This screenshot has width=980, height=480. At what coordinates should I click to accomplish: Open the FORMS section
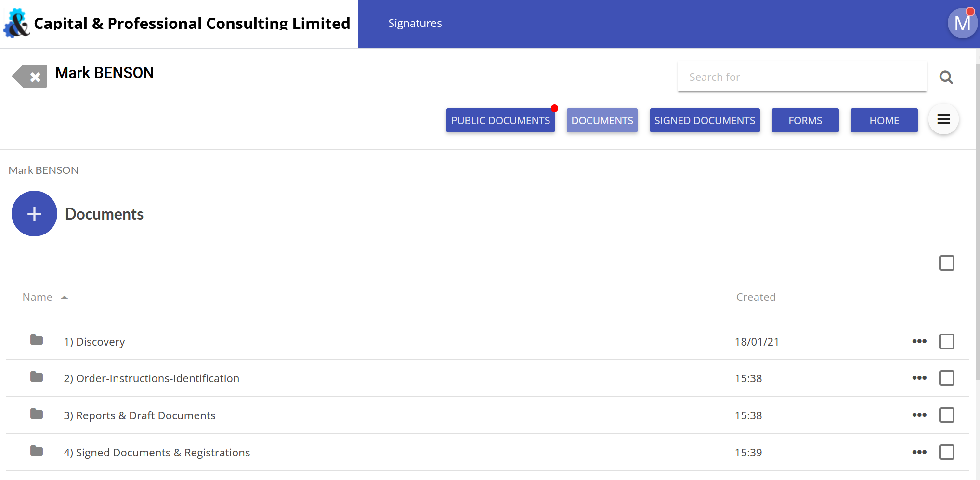[805, 120]
